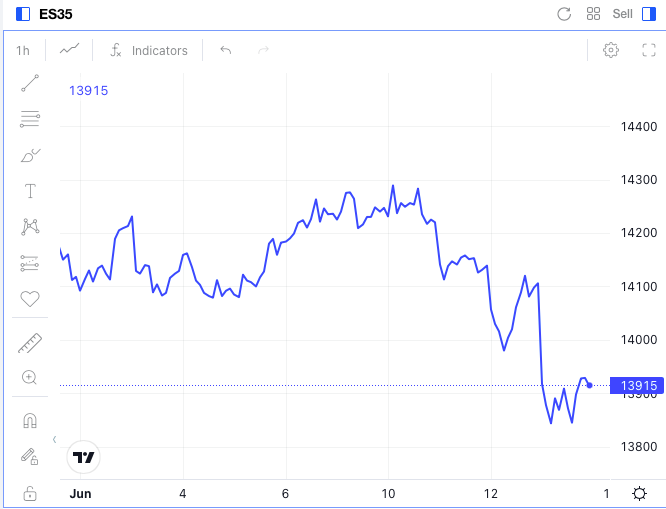Toggle the left side panel

23,14
